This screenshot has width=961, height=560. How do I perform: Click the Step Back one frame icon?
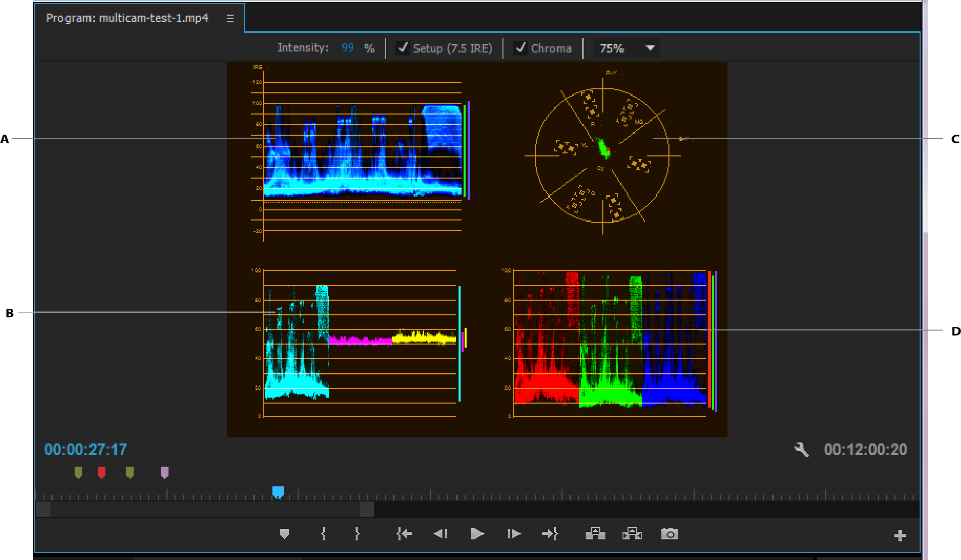point(440,533)
